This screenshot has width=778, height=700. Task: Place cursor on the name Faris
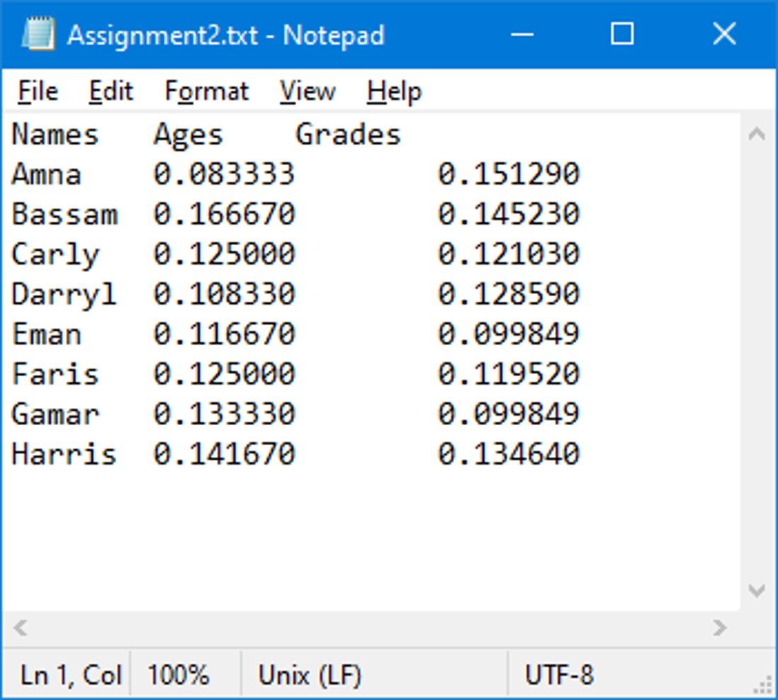point(55,373)
